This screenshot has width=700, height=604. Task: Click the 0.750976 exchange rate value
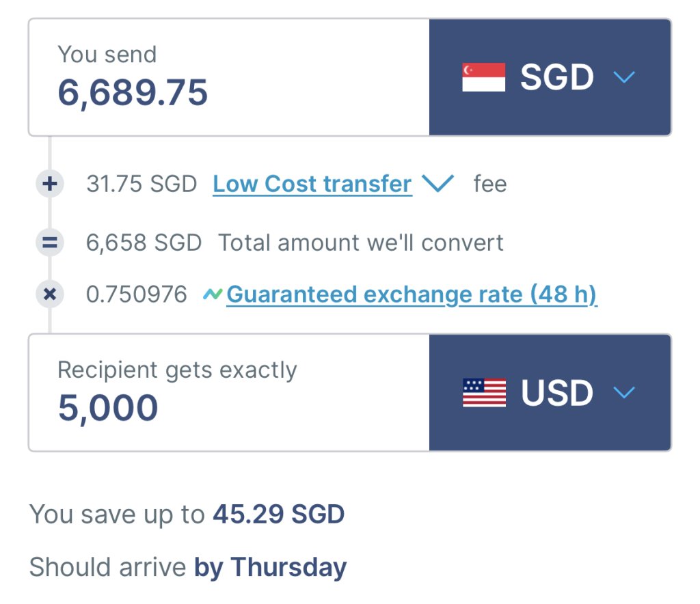136,294
